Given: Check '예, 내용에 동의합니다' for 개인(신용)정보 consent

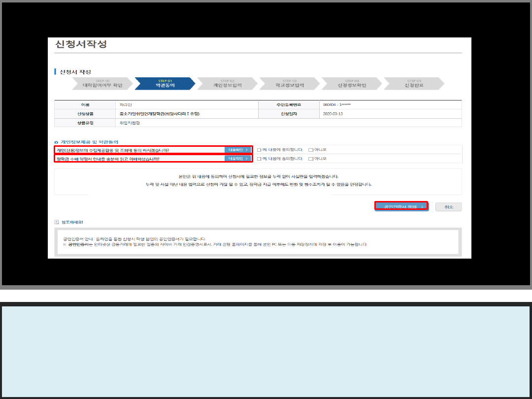Looking at the screenshot, I should (259, 150).
